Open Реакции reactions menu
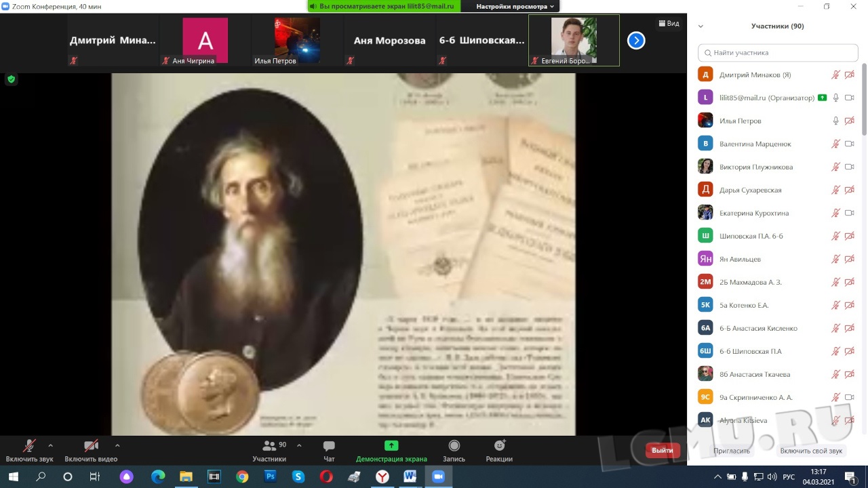The width and height of the screenshot is (868, 488). [x=499, y=450]
